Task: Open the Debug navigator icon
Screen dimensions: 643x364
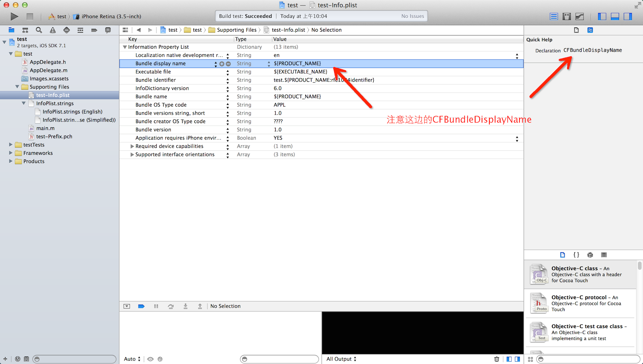Action: [x=80, y=30]
